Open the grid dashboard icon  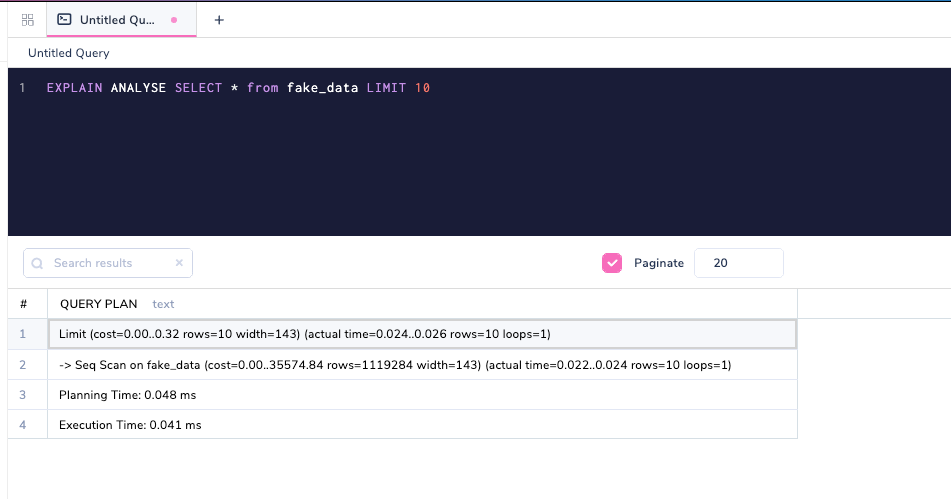(28, 19)
